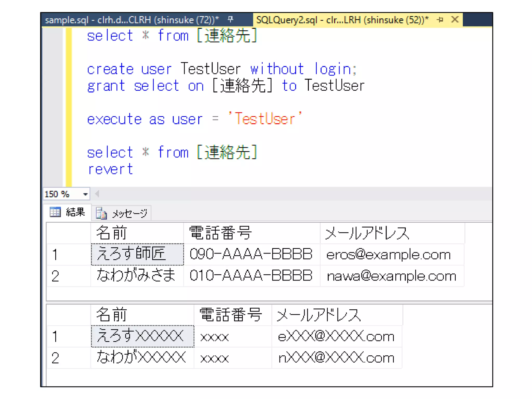This screenshot has height=399, width=532.
Task: Click the results grid icon
Action: tap(55, 212)
